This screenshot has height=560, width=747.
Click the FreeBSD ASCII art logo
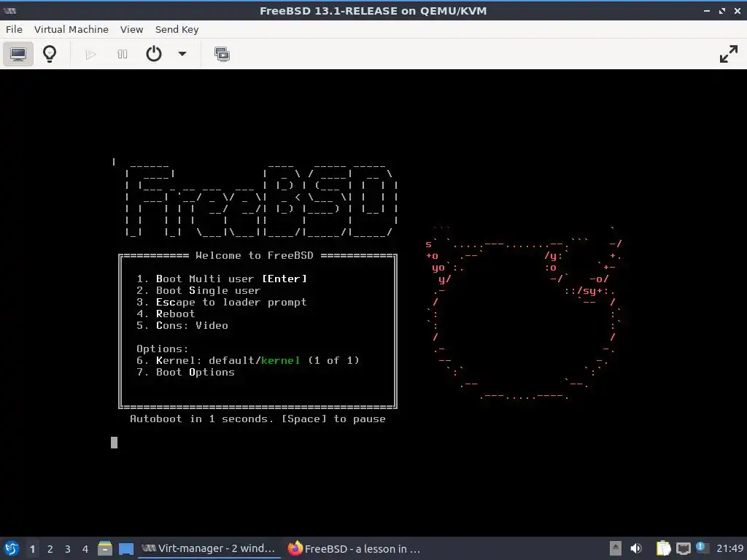coord(260,200)
